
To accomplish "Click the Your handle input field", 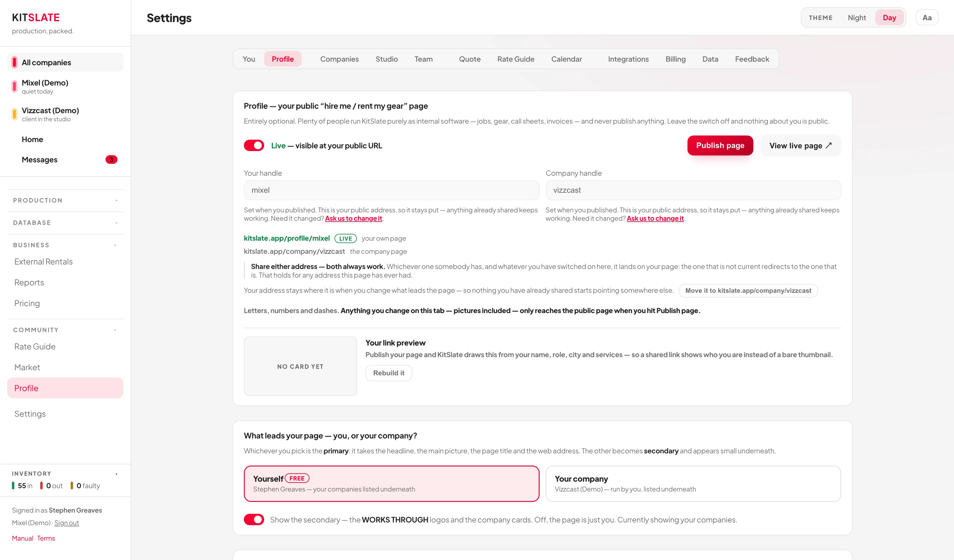I will point(391,190).
